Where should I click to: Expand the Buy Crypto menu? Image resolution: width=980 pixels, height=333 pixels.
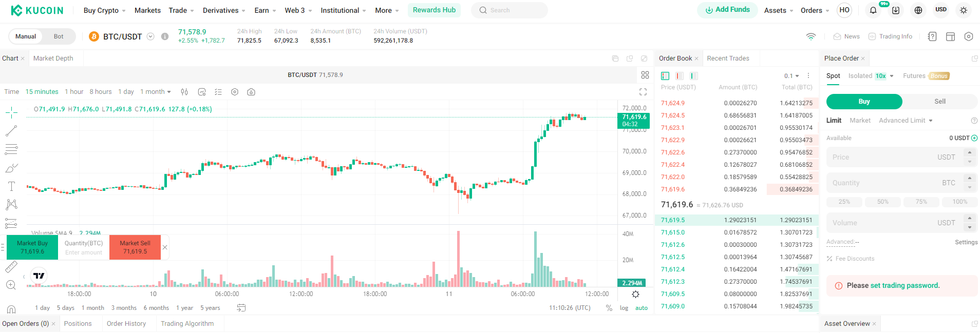pos(104,10)
